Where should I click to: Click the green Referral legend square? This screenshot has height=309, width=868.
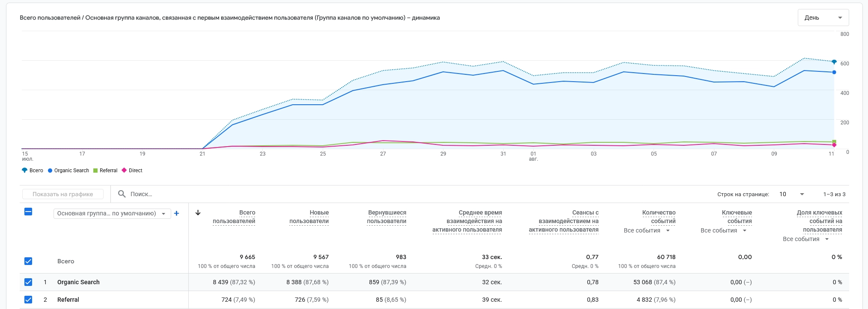pos(95,171)
